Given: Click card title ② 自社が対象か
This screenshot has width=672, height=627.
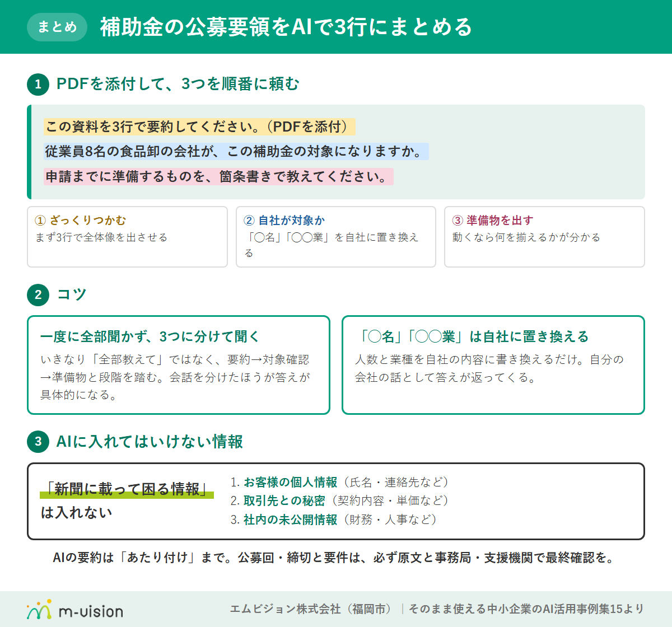Looking at the screenshot, I should click(x=284, y=220).
